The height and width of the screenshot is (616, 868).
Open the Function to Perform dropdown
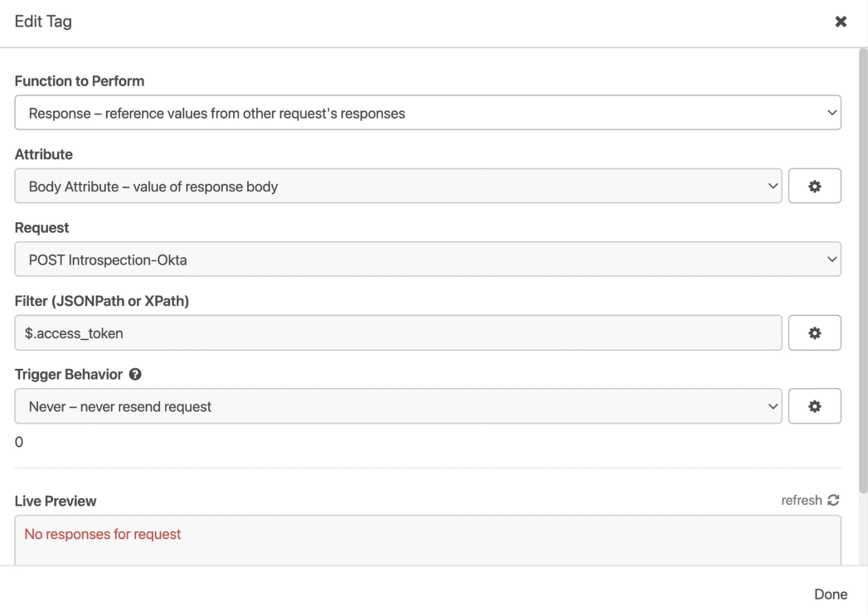[x=428, y=113]
